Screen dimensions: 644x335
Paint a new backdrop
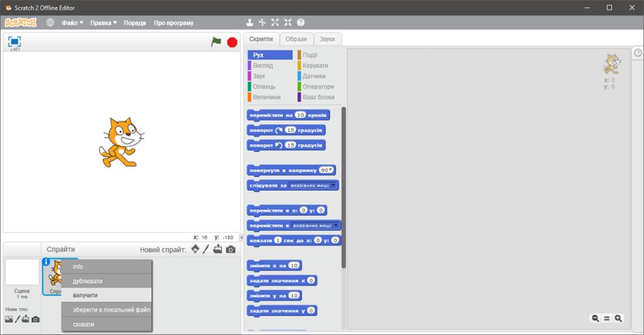17,319
